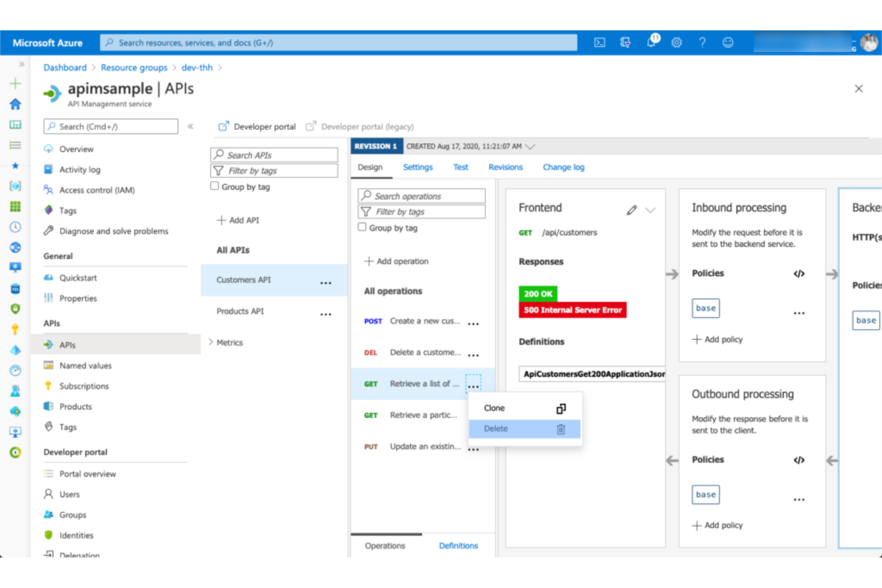
Task: Switch to the Revisions tab
Action: pos(505,167)
